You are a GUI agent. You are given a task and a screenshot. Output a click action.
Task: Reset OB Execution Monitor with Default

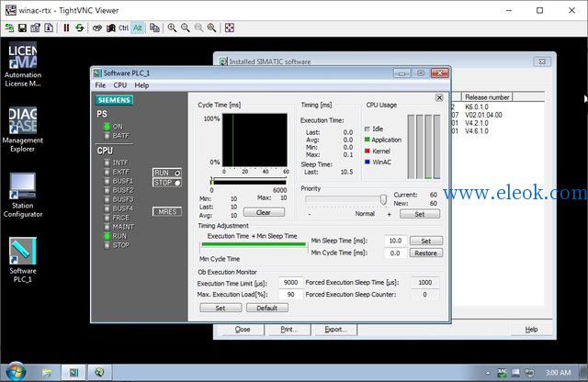coord(267,309)
